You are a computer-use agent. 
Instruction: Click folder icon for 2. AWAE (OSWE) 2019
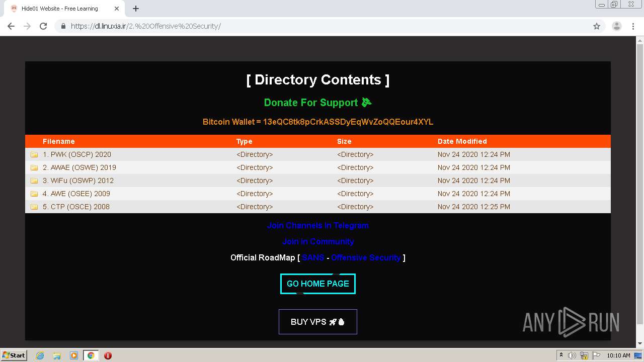(34, 167)
